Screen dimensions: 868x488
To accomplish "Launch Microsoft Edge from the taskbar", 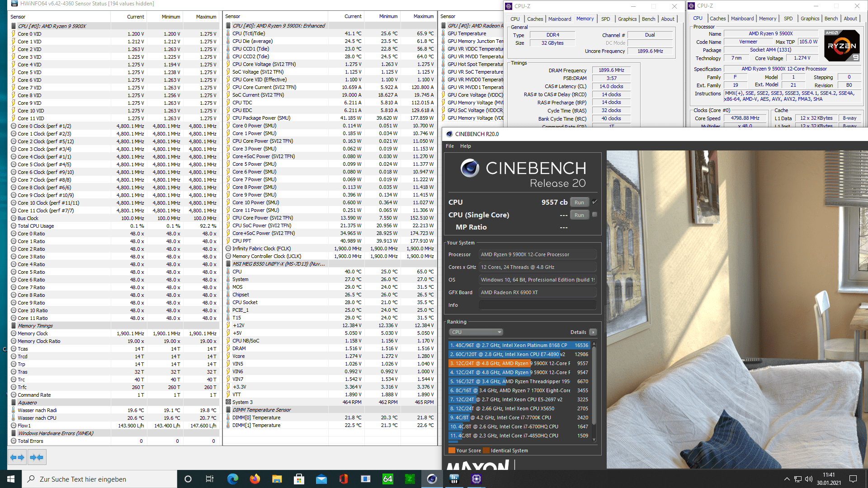I will pyautogui.click(x=232, y=479).
